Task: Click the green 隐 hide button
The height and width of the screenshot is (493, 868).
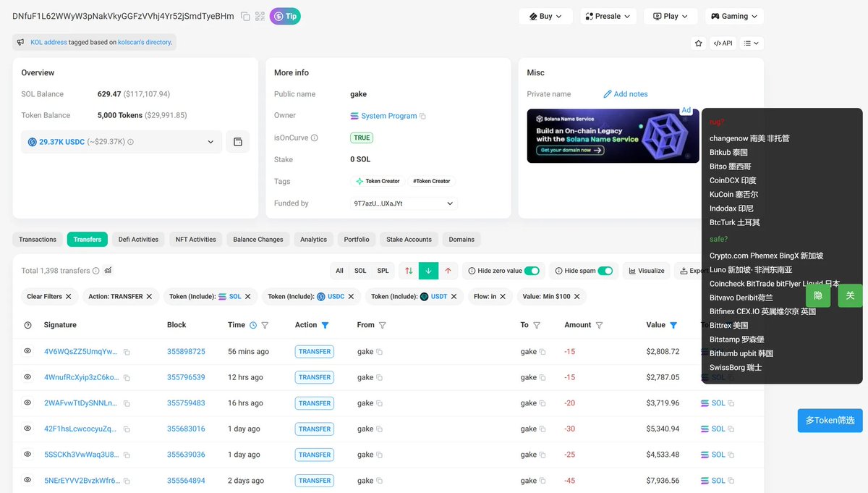Action: click(x=818, y=295)
